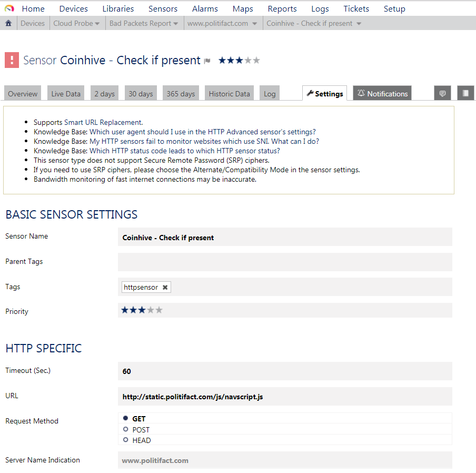Click the comments icon button at the right
Image resolution: width=476 pixels, height=473 pixels.
click(442, 93)
